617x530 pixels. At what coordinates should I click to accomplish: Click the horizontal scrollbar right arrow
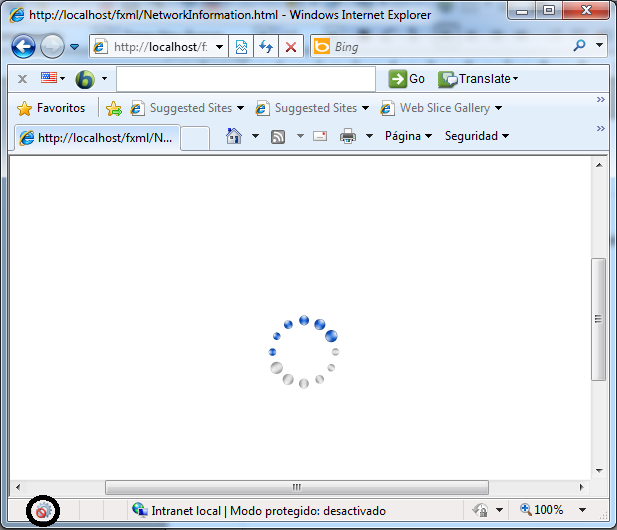pyautogui.click(x=582, y=487)
